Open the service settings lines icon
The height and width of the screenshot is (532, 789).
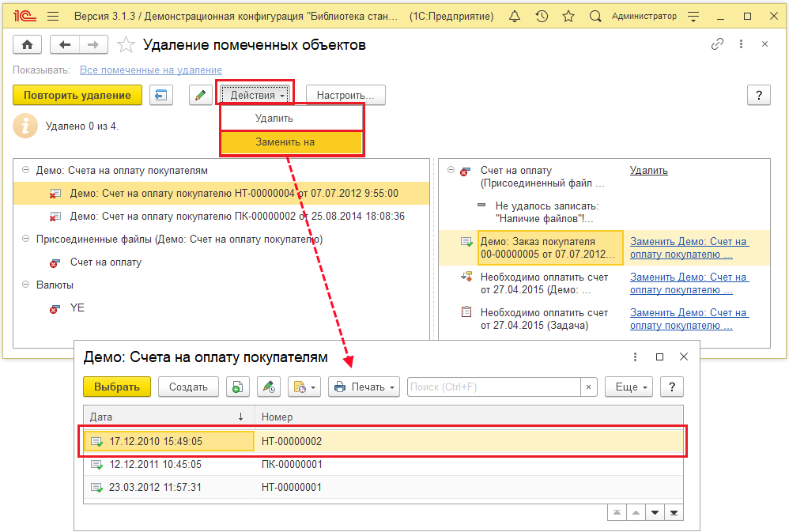[x=693, y=16]
